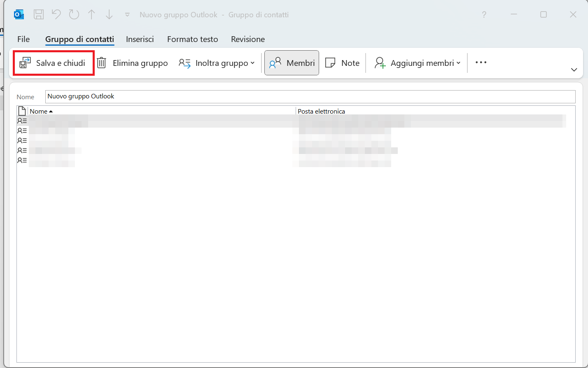The height and width of the screenshot is (368, 588).
Task: Select the Gruppo di contatti tab
Action: pyautogui.click(x=79, y=39)
